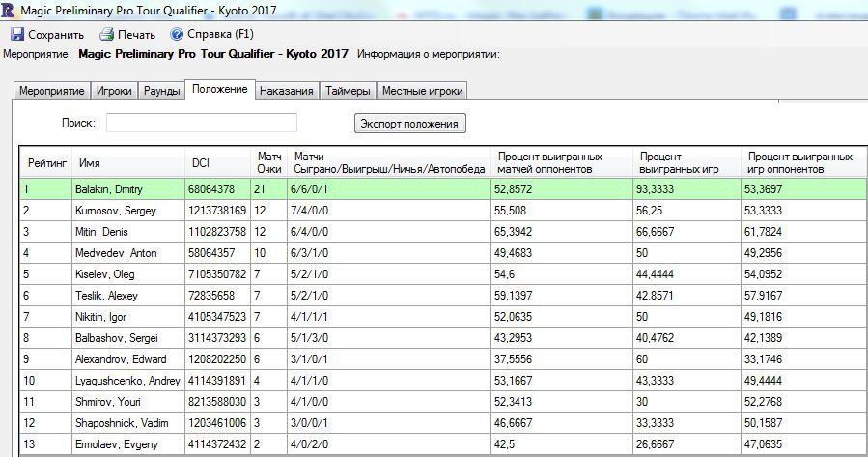Sort by the Матч Очки column header
The image size is (868, 457).
click(269, 163)
